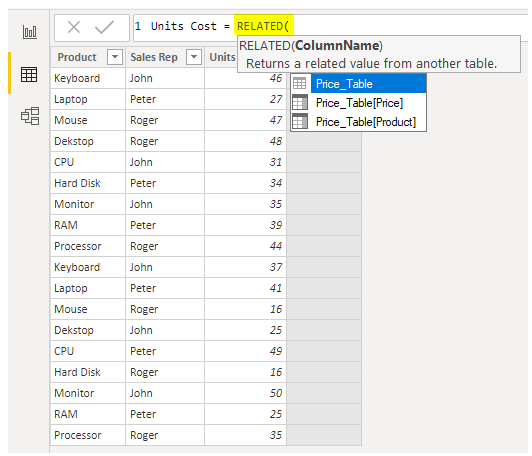Click the Price_Table[Price] column icon
This screenshot has height=456, width=532.
point(300,102)
